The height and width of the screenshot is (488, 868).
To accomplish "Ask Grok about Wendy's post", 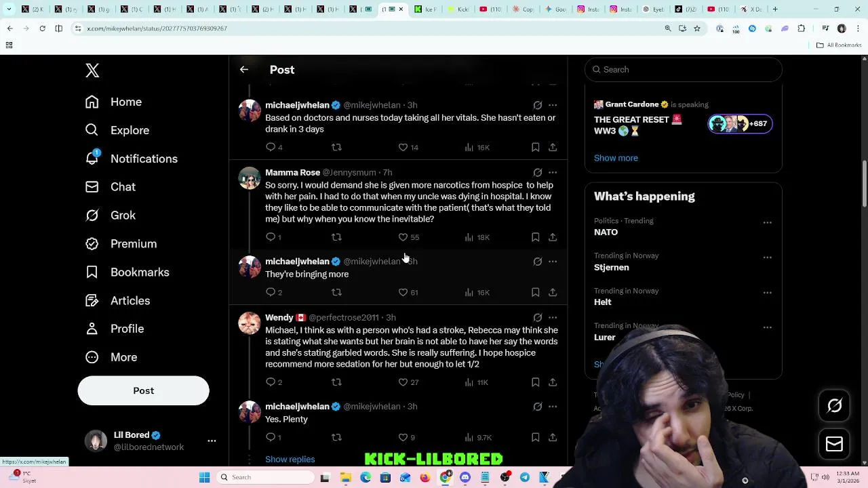I will point(538,317).
